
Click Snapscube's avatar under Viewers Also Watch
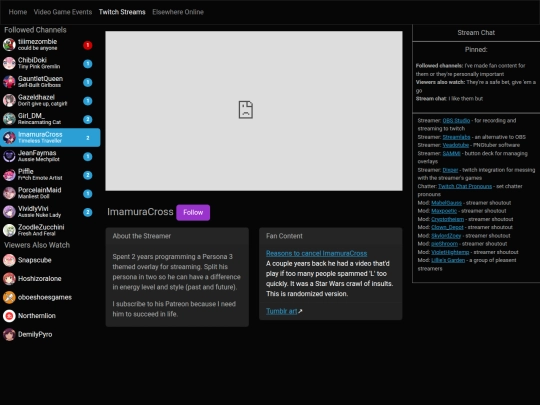[x=9, y=260]
